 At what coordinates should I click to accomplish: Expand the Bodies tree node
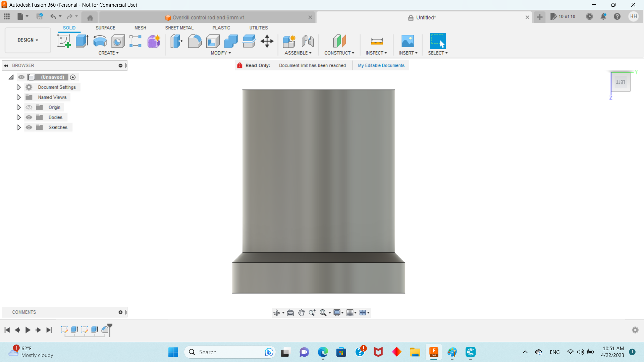pos(19,117)
